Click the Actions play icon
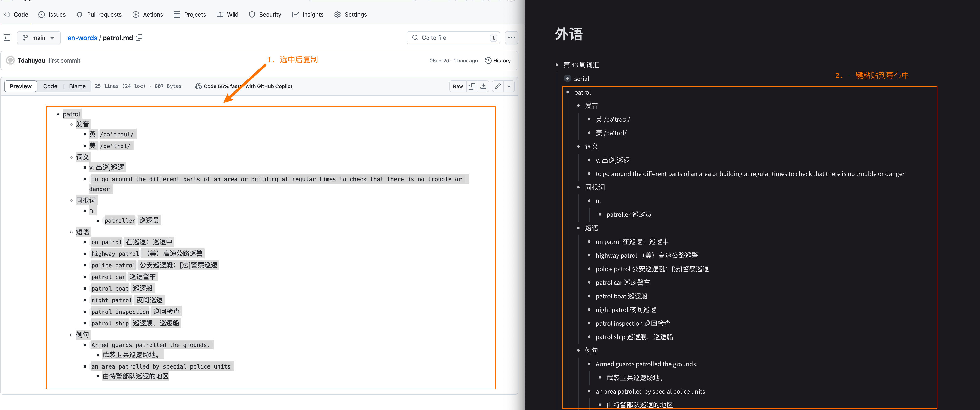The image size is (980, 410). [x=136, y=15]
